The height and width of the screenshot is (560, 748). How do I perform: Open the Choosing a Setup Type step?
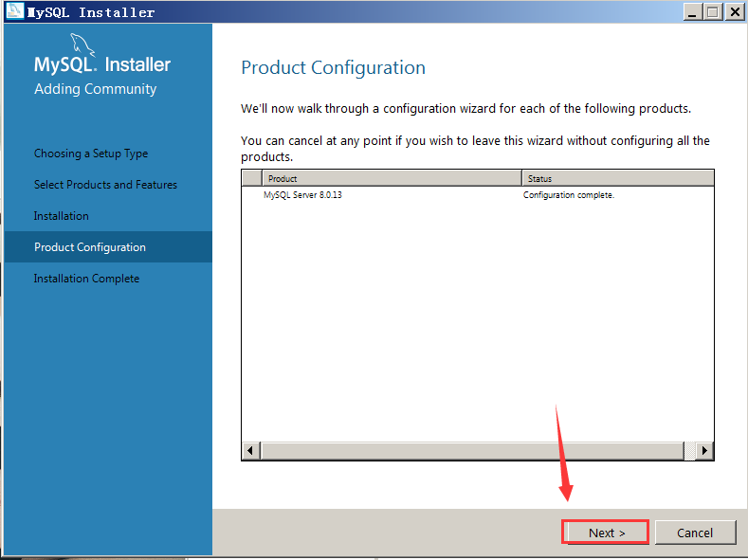(91, 154)
